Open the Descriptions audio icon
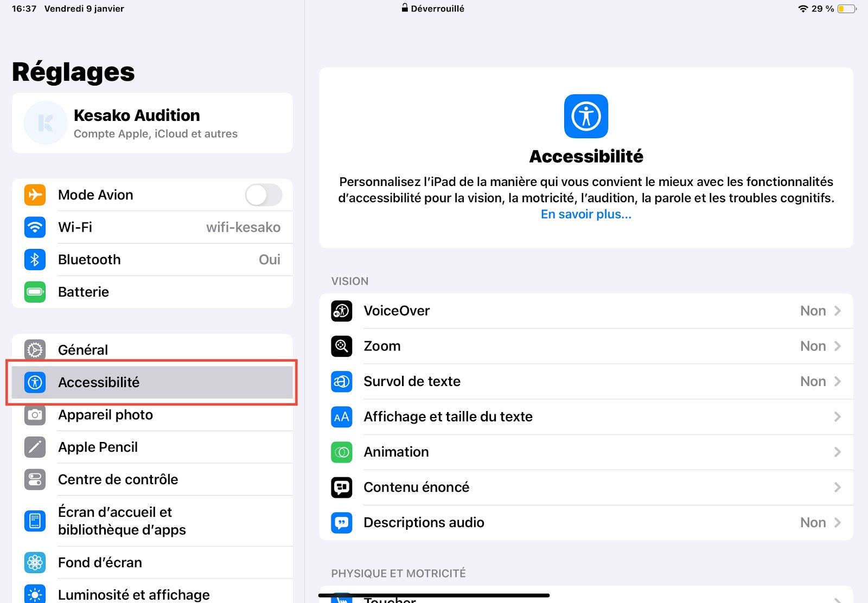The image size is (868, 603). 342,523
